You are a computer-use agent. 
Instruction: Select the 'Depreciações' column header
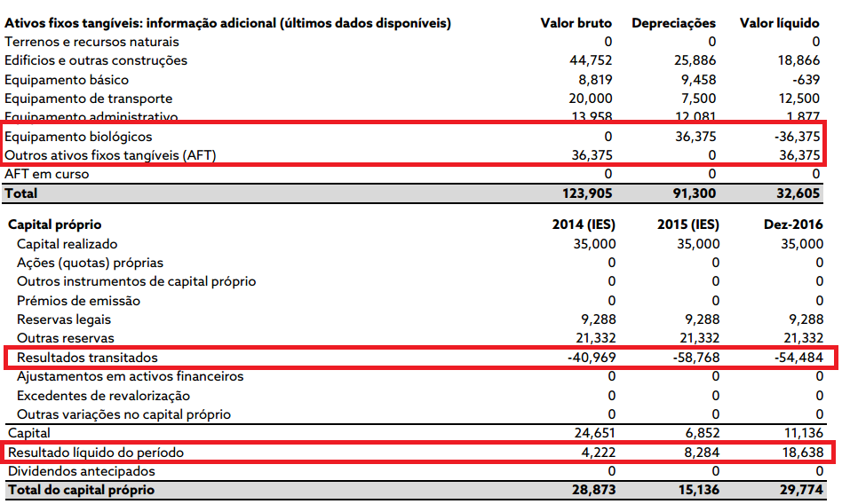673,23
